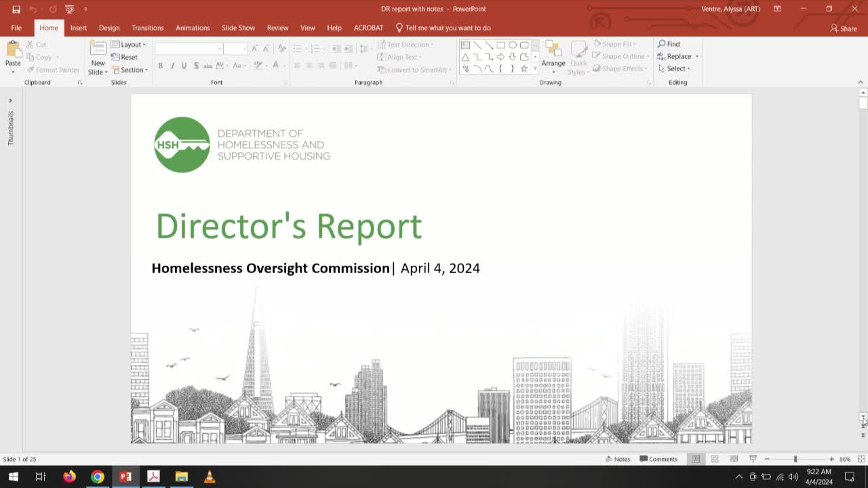Click the New Slide icon
The image size is (868, 488).
98,49
